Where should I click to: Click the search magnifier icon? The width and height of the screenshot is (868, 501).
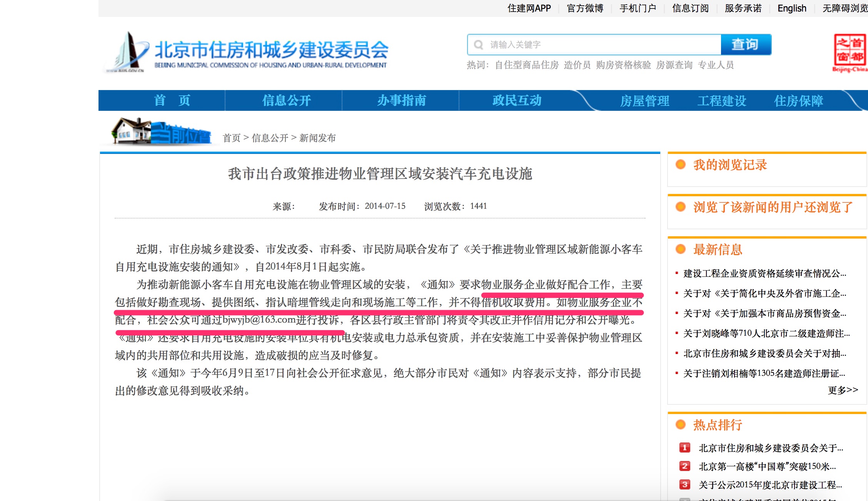pyautogui.click(x=479, y=44)
